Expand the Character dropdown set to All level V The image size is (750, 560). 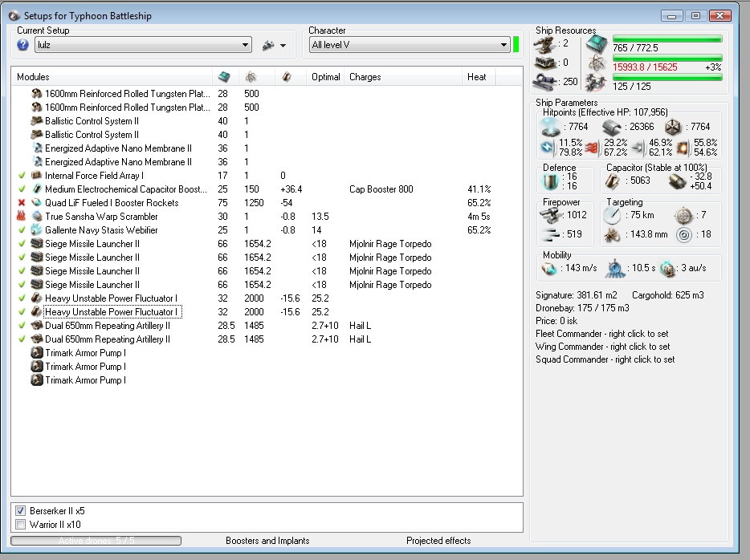coord(503,46)
